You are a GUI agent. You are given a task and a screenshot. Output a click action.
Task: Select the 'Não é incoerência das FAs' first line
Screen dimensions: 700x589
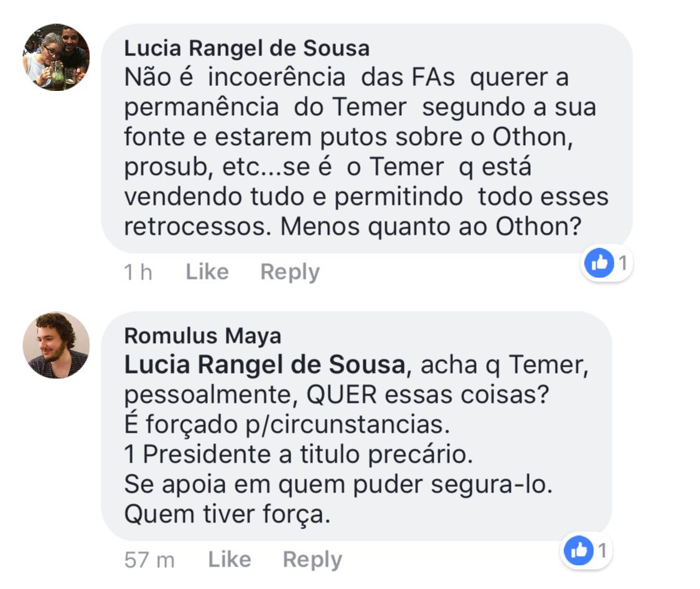[x=347, y=77]
